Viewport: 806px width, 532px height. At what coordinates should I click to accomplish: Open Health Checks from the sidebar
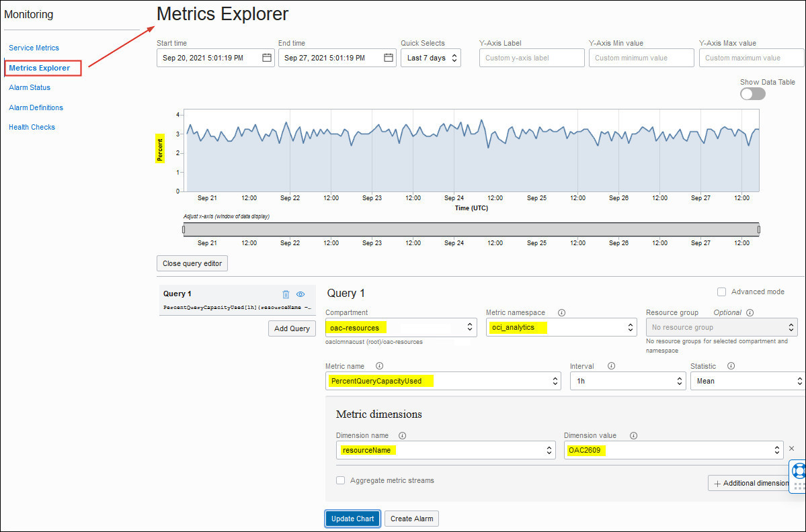(32, 127)
